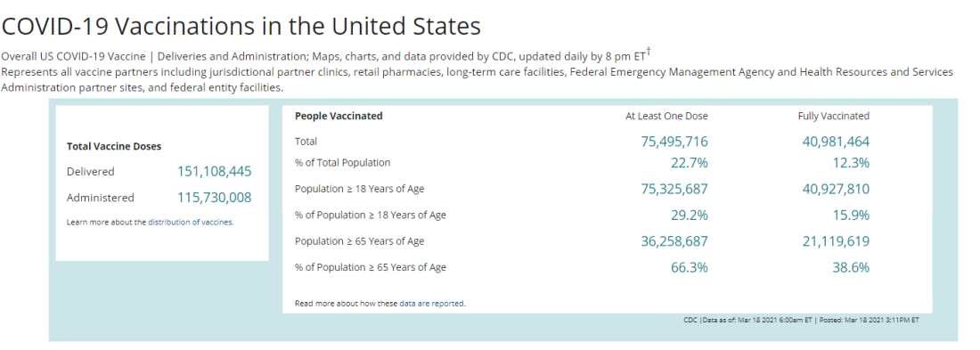
Task: Select the 18+ one-dose count 75,325,687
Action: 674,189
